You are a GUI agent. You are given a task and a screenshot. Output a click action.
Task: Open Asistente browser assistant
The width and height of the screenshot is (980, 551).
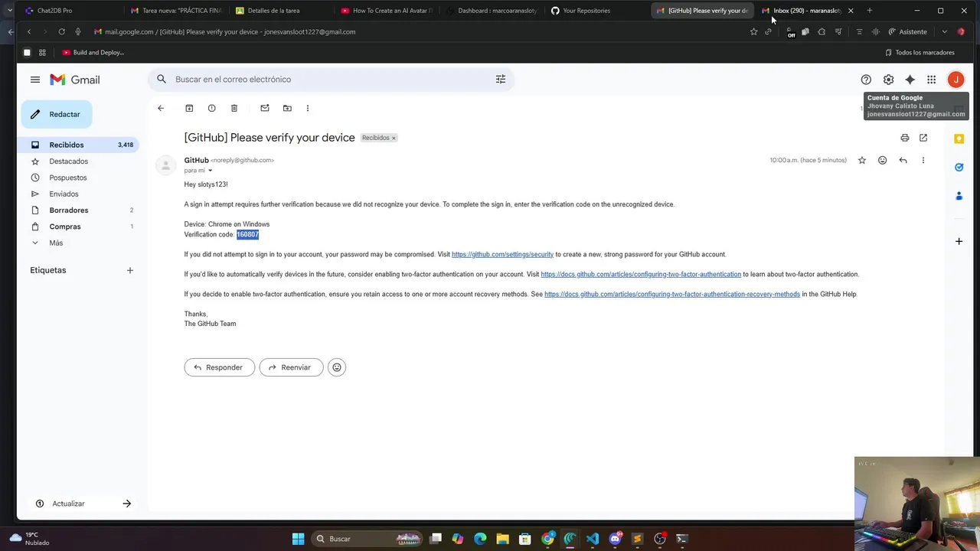(x=907, y=31)
